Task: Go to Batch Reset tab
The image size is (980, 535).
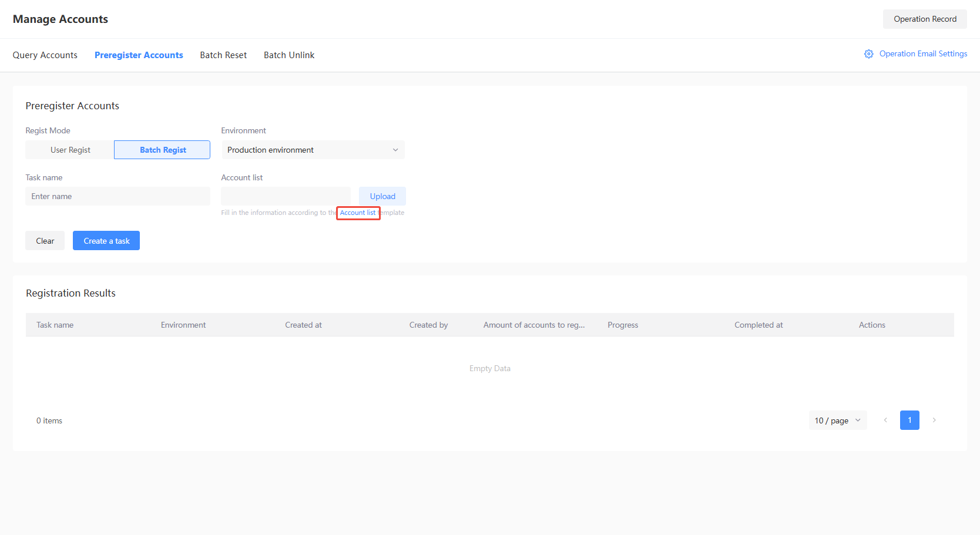Action: coord(223,55)
